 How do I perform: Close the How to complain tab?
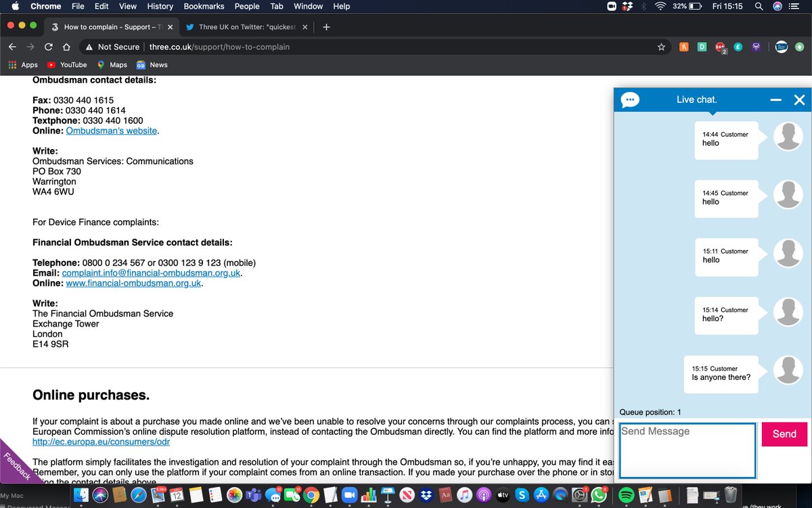pos(170,27)
